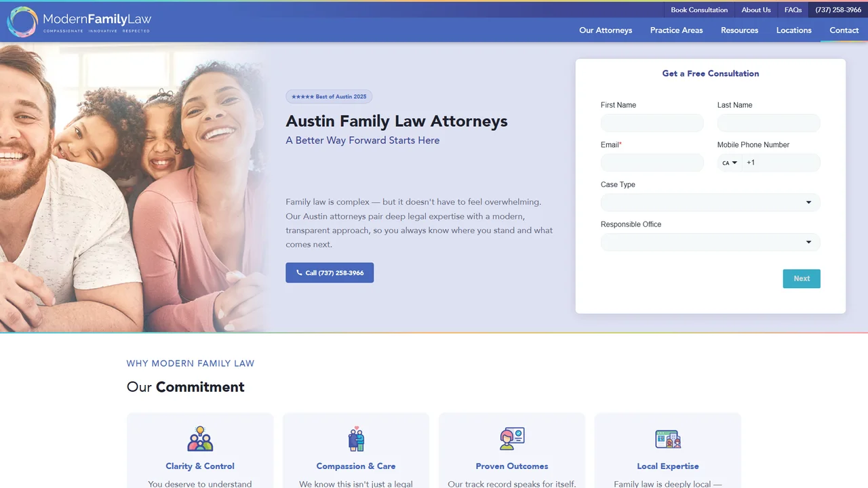This screenshot has height=488, width=868.
Task: Click the Clarity & Control people icon
Action: [x=200, y=439]
